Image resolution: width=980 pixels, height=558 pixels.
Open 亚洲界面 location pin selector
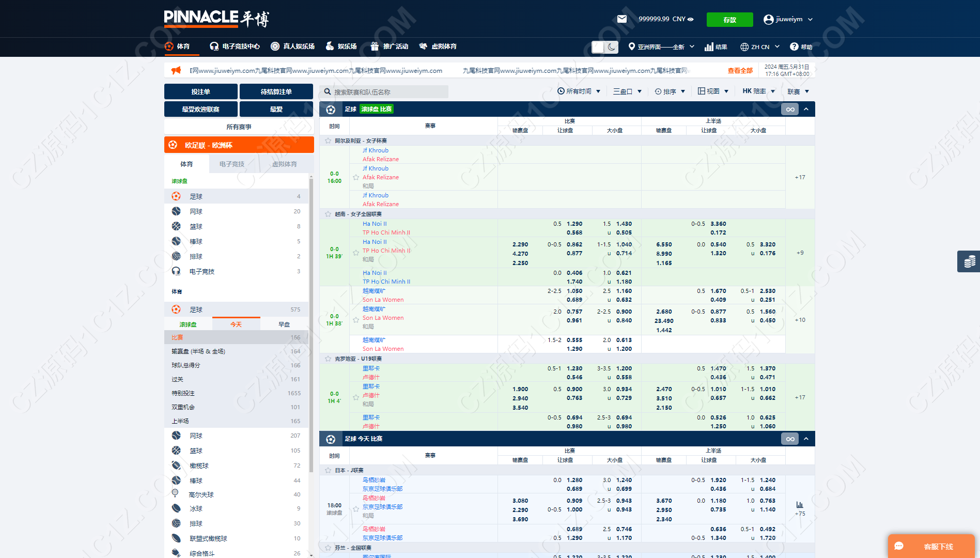click(661, 47)
